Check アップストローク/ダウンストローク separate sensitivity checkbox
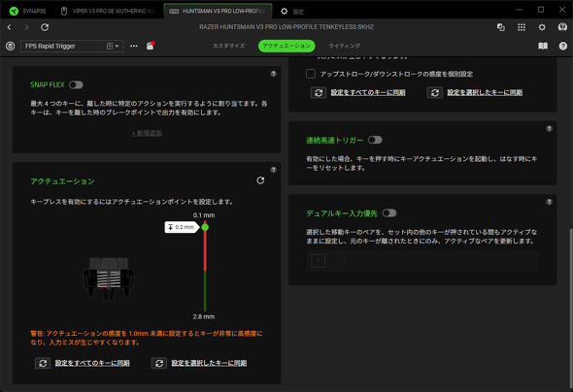 311,74
